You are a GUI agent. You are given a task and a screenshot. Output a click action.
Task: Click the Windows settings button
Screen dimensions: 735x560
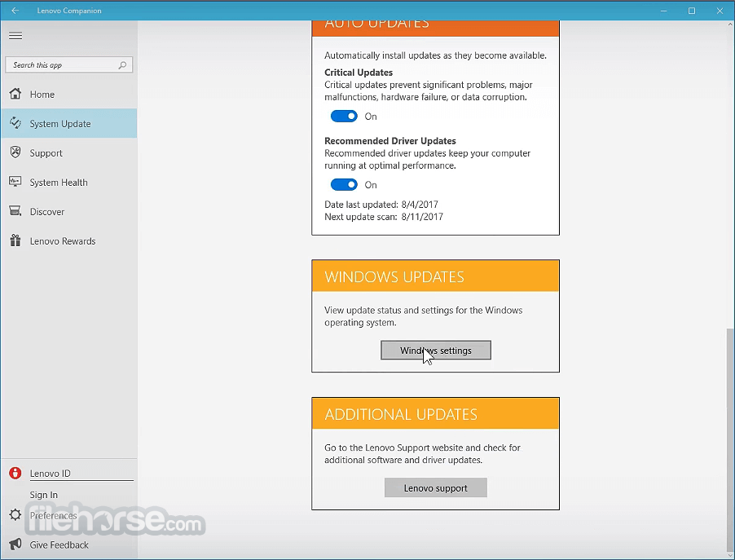coord(436,351)
